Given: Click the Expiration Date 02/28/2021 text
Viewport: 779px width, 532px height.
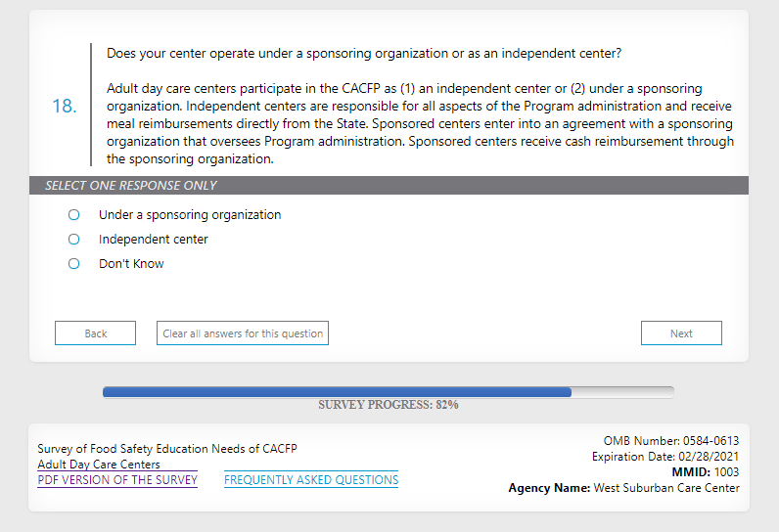Looking at the screenshot, I should (x=665, y=457).
